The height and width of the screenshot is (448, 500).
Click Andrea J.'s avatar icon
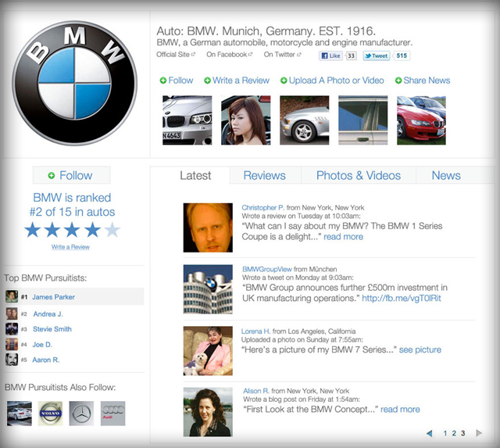click(12, 314)
